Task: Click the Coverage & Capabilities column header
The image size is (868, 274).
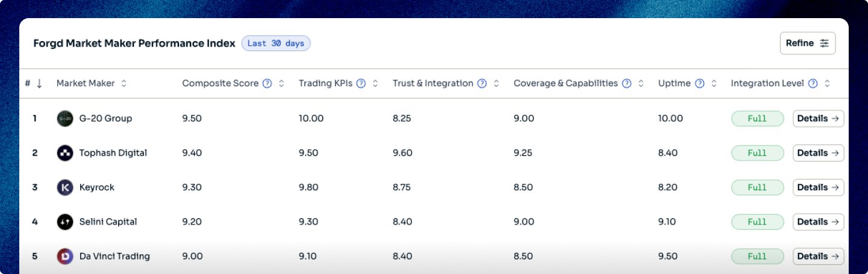Action: [565, 84]
